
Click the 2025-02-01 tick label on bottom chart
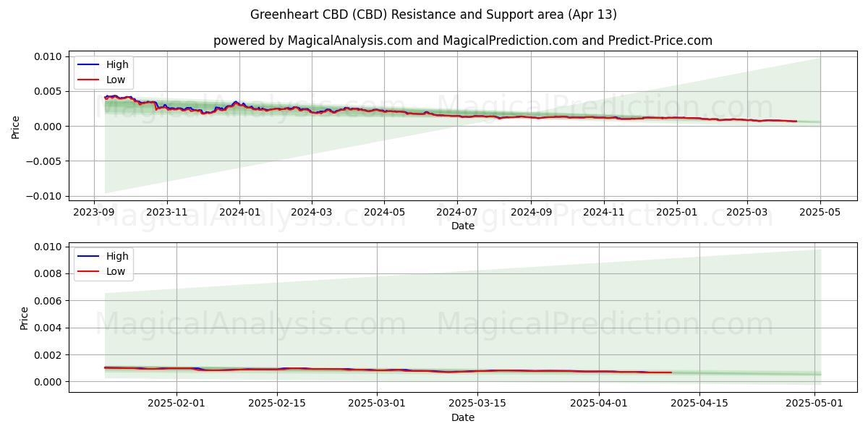[176, 404]
